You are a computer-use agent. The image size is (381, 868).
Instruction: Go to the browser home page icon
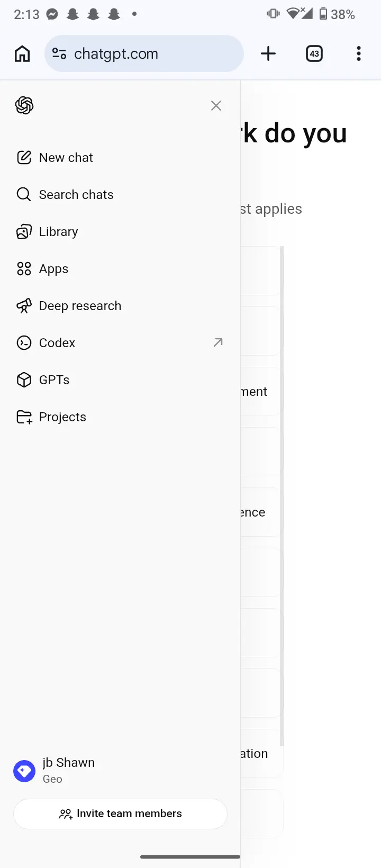point(22,53)
